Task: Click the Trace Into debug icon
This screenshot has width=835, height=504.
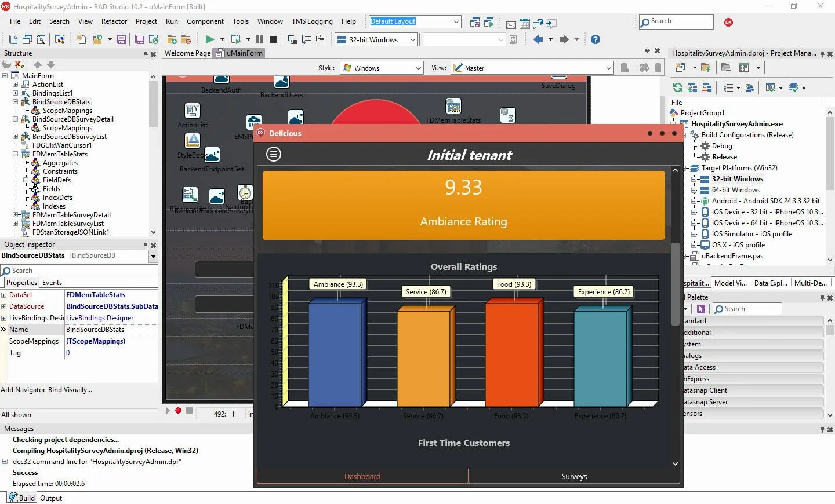Action: click(292, 39)
